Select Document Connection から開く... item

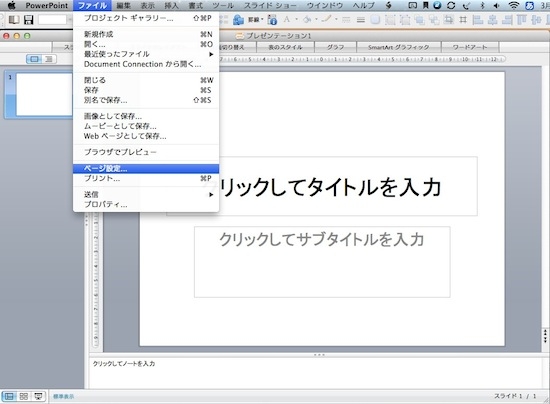(x=146, y=64)
